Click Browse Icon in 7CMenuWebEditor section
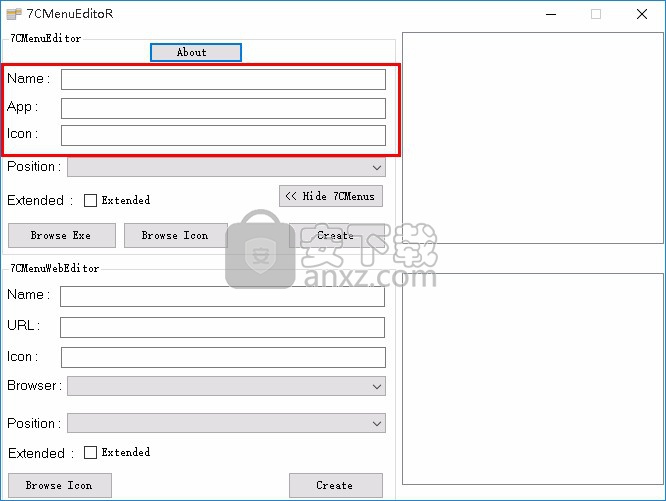 60,485
